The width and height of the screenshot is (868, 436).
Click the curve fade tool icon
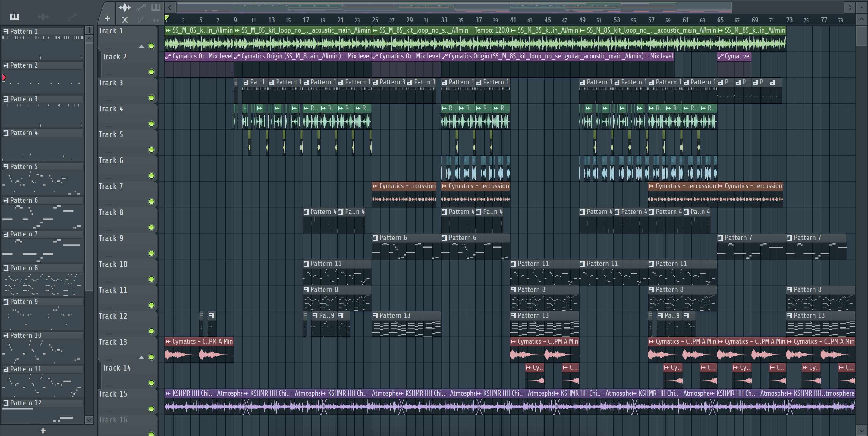pyautogui.click(x=141, y=20)
